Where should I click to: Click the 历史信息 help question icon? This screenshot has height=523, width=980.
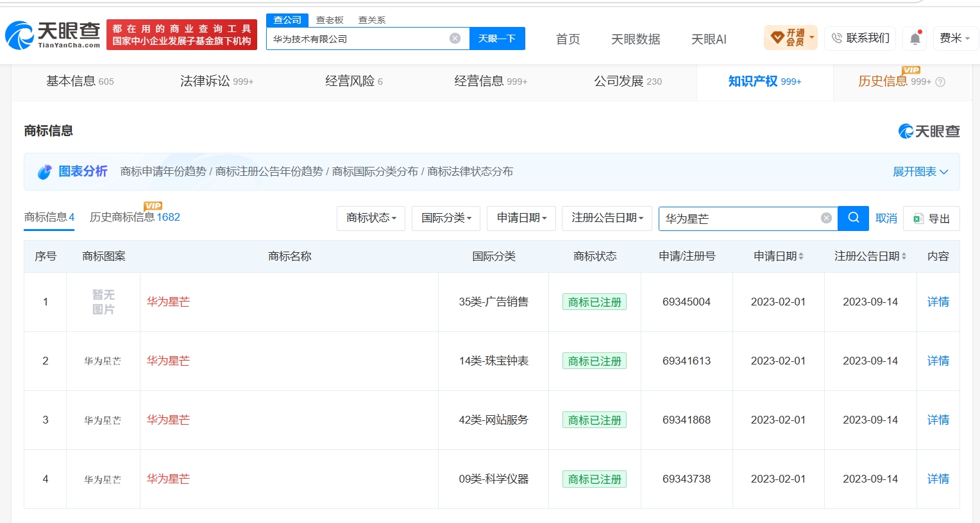pyautogui.click(x=941, y=82)
